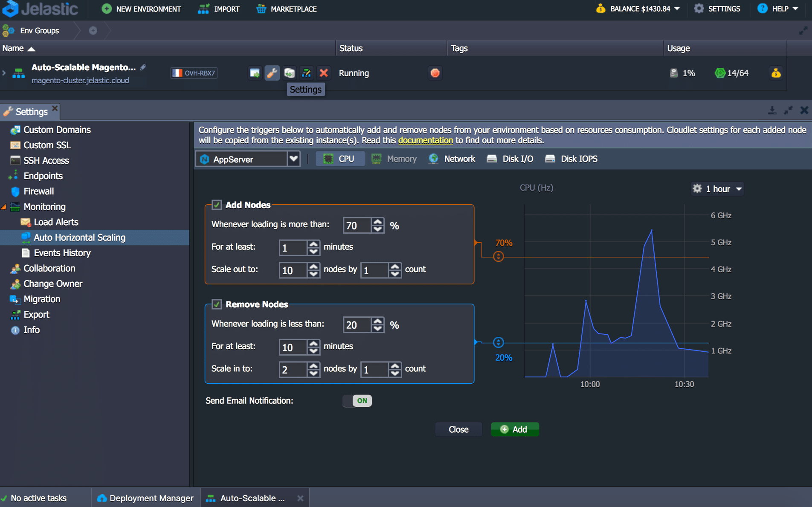Expand the Auto-Scalable Magento environment row

point(4,73)
